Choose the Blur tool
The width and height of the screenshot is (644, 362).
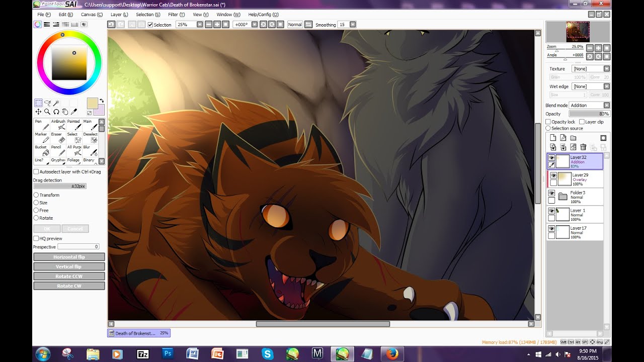pos(90,151)
